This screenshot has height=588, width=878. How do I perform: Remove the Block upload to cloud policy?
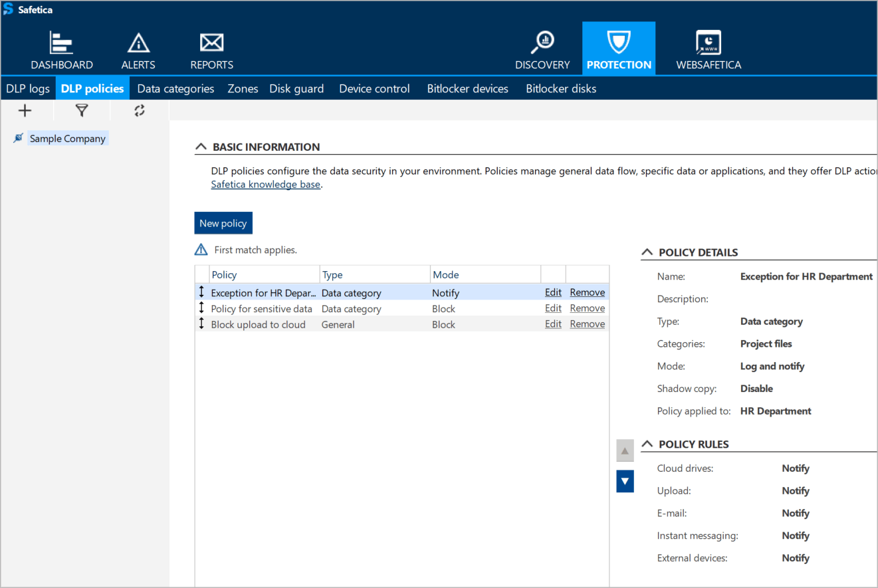click(x=587, y=324)
